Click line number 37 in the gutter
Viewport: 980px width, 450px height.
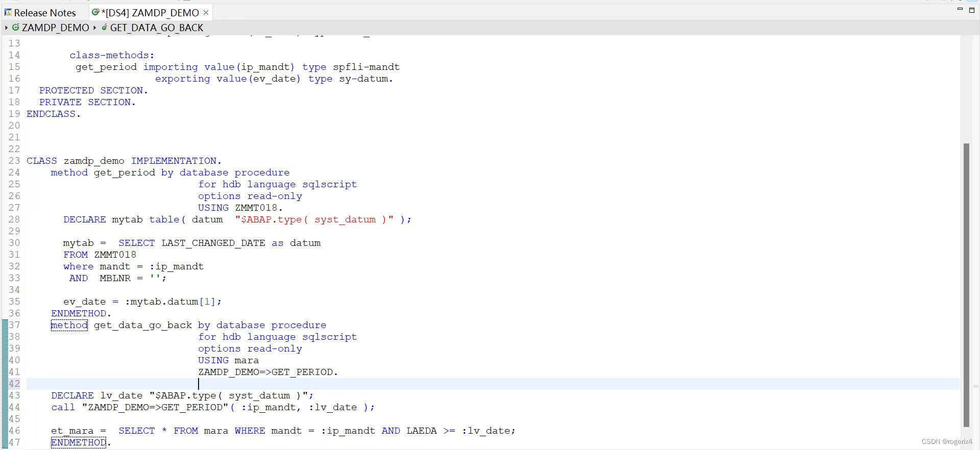point(14,325)
